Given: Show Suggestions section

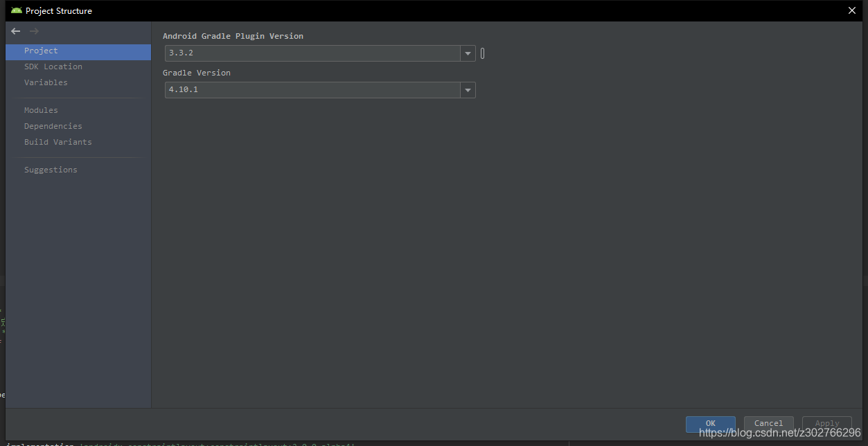Looking at the screenshot, I should tap(51, 170).
